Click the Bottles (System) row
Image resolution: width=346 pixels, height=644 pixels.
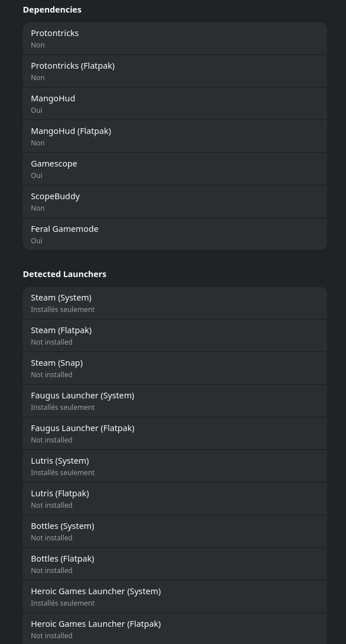pyautogui.click(x=175, y=531)
